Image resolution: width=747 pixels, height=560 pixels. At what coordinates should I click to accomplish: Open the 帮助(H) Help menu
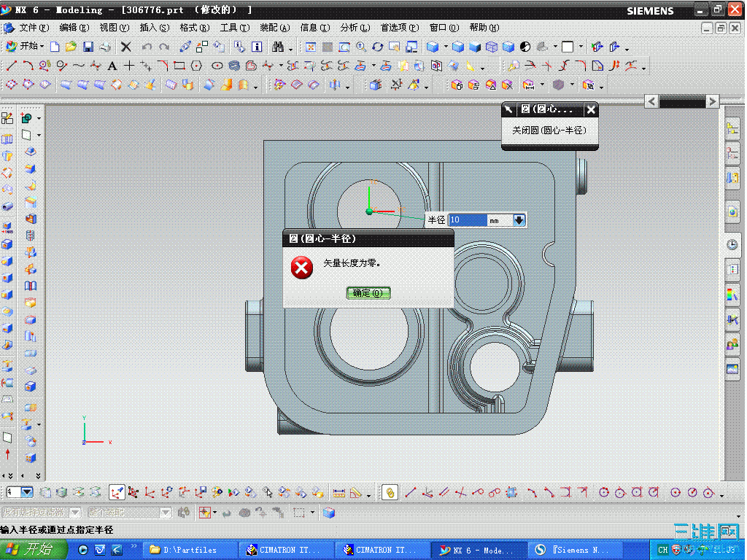tap(484, 28)
